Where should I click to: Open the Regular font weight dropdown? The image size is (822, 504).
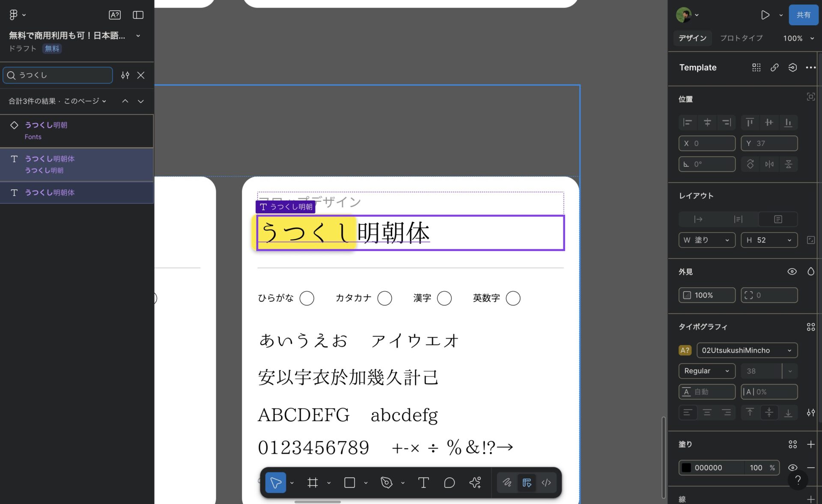tap(706, 371)
